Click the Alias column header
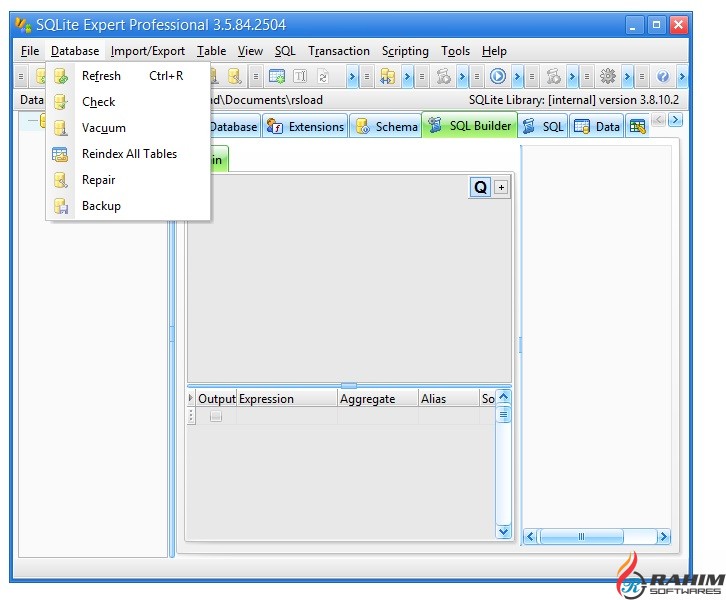Image resolution: width=726 pixels, height=600 pixels. [449, 399]
